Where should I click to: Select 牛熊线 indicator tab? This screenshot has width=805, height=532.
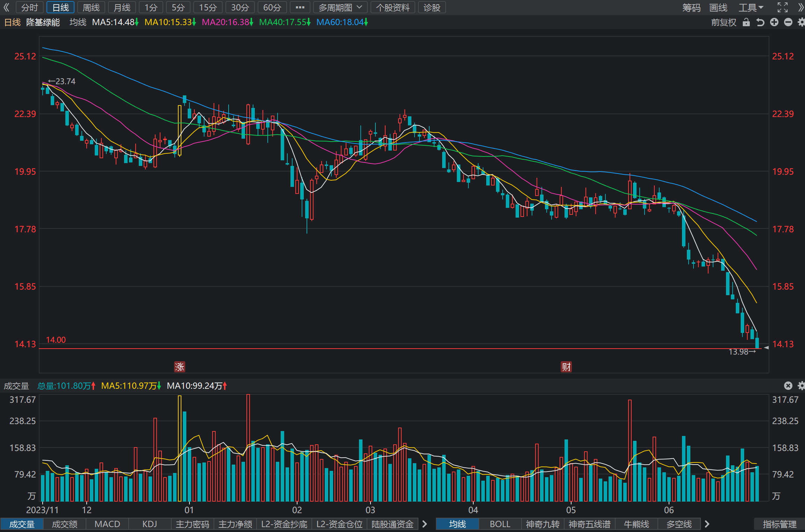[x=637, y=524]
